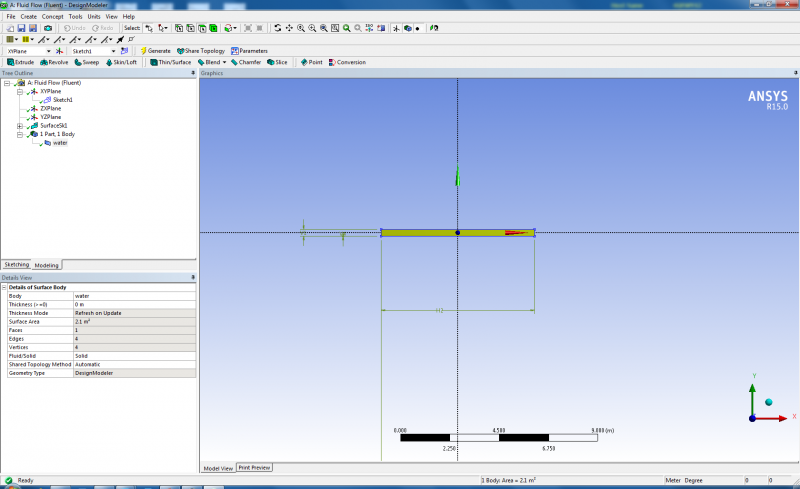This screenshot has width=800, height=489.
Task: Open the XYPlane plane dropdown
Action: click(47, 50)
